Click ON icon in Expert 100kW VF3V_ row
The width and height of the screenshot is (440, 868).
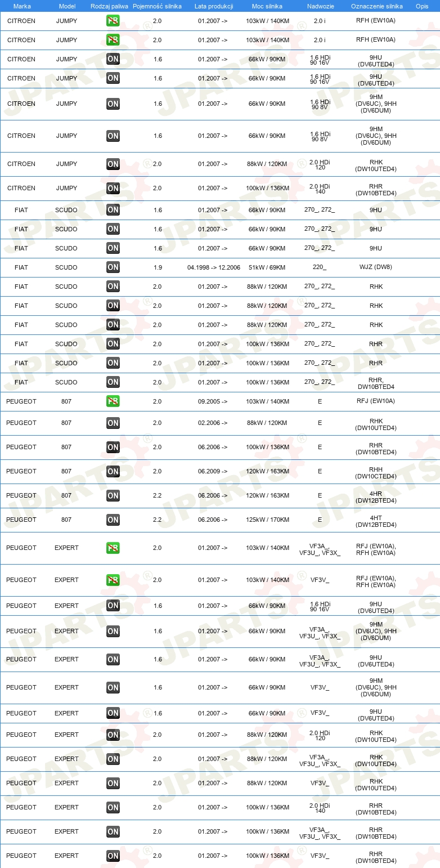coord(113,856)
